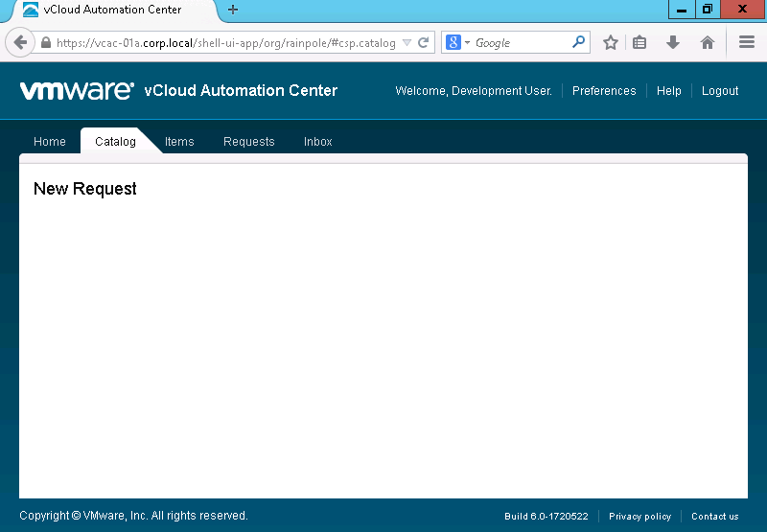Click the vCloud tab favicon
The image size is (767, 532).
click(31, 10)
